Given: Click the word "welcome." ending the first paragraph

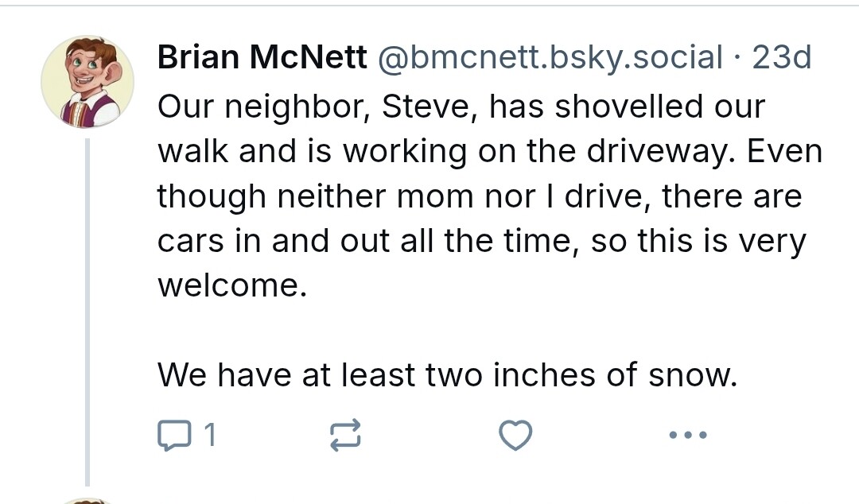Looking at the screenshot, I should tap(232, 285).
